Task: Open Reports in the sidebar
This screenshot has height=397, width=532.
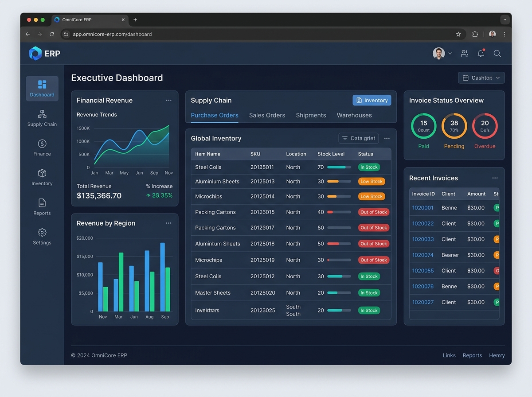Action: coord(42,207)
